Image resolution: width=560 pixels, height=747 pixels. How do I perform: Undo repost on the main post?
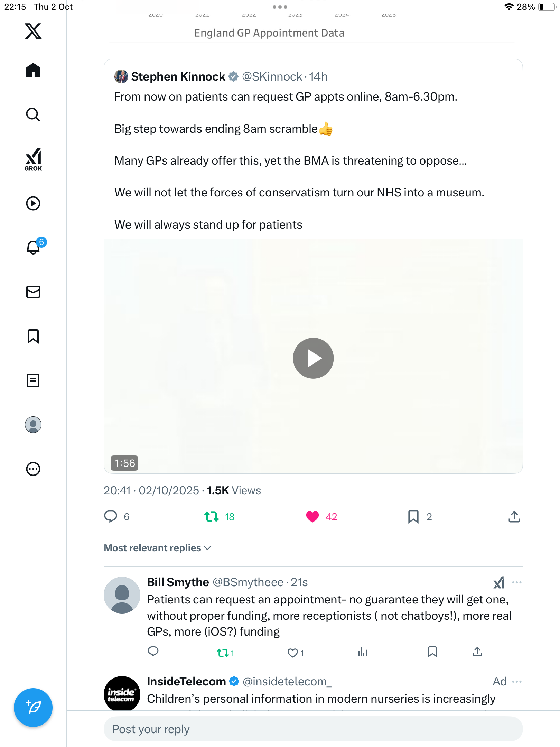point(212,517)
